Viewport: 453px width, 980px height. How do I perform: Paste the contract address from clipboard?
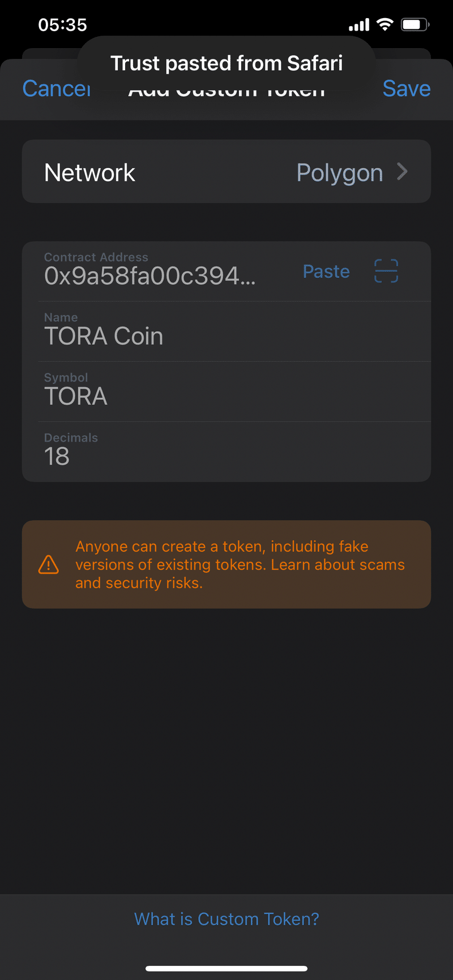326,271
